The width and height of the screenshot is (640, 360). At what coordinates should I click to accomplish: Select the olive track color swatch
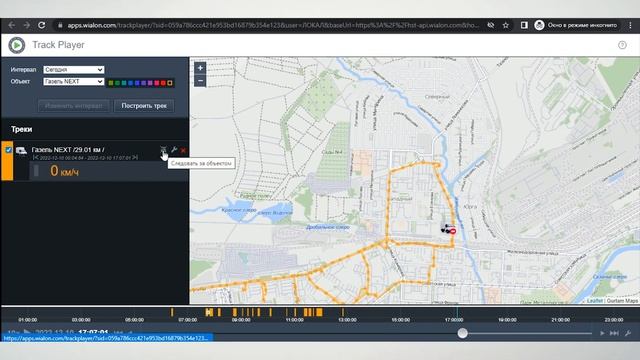(x=111, y=83)
